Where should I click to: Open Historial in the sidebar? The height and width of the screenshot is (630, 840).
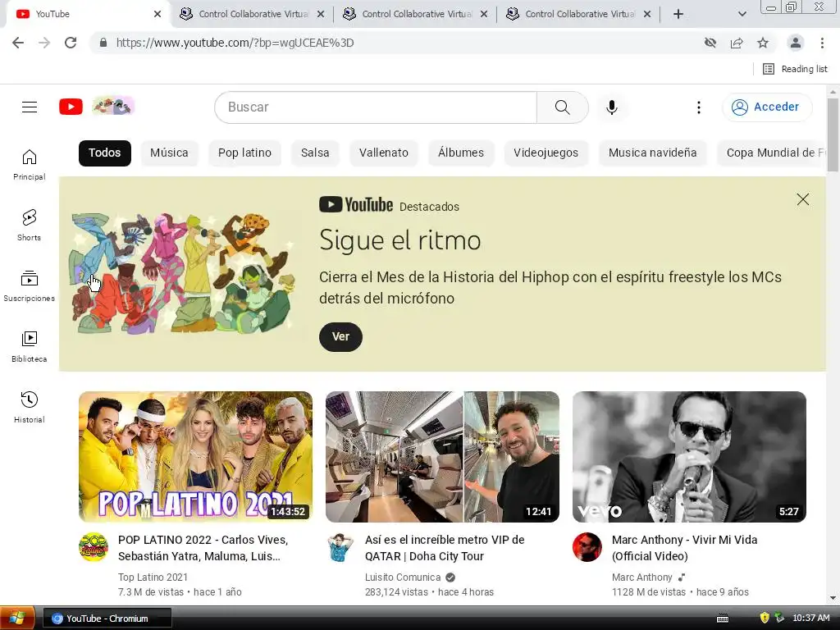(x=30, y=407)
